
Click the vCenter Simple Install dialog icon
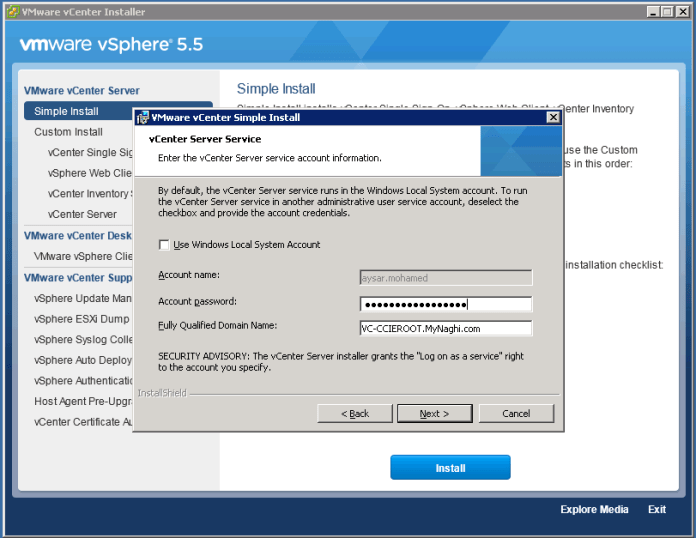tap(143, 117)
